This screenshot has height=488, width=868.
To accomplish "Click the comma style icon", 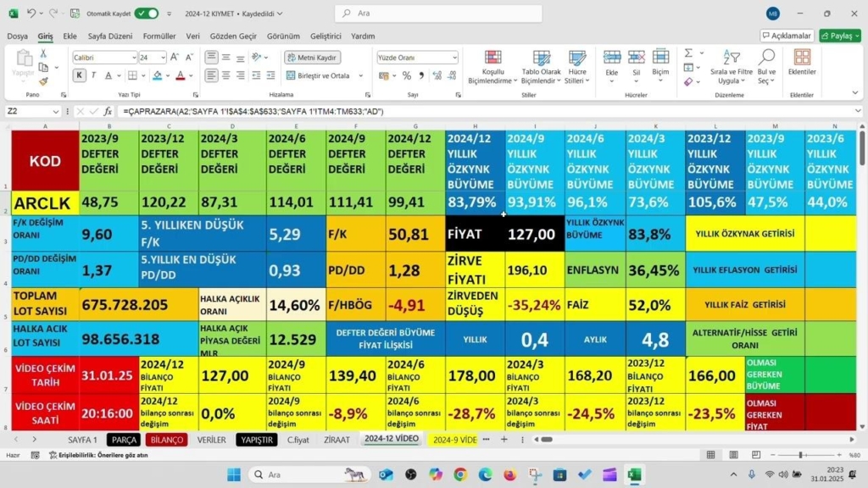I will 421,75.
